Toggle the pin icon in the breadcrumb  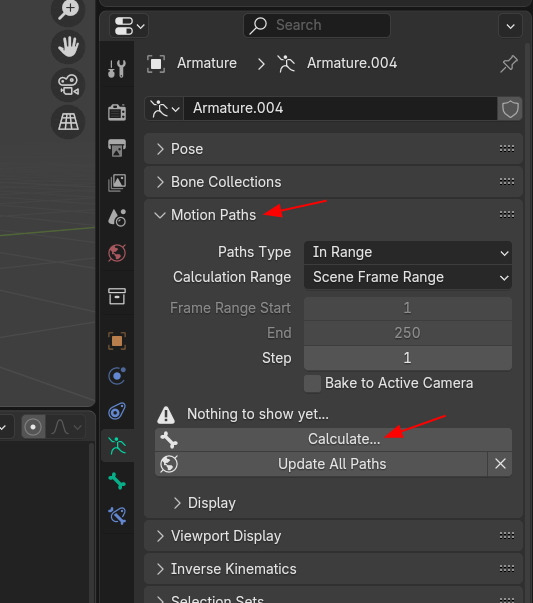tap(509, 64)
